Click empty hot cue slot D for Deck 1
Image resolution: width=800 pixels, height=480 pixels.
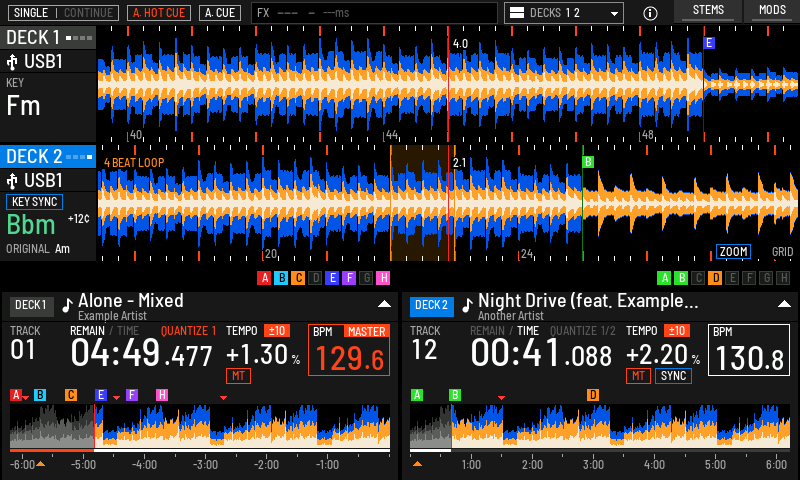click(315, 278)
